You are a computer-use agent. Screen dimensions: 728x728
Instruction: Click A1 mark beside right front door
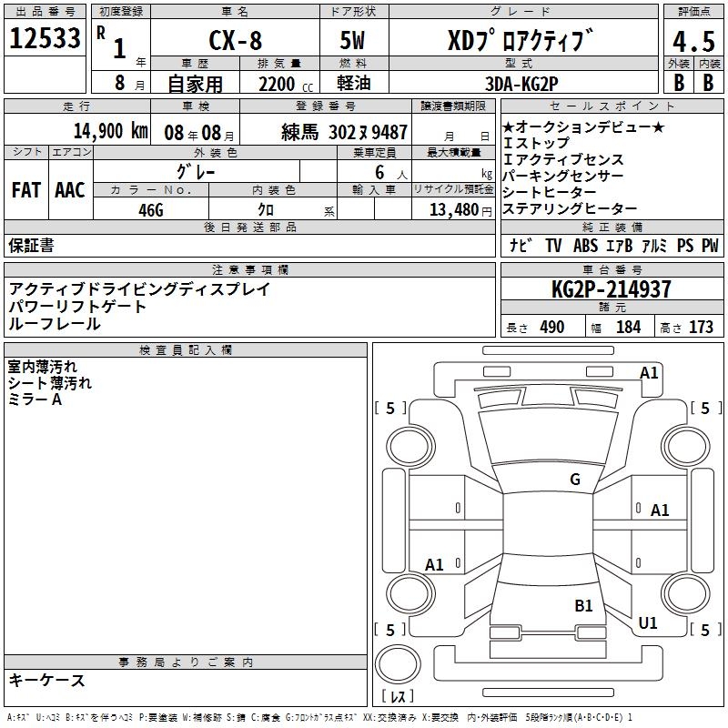660,511
